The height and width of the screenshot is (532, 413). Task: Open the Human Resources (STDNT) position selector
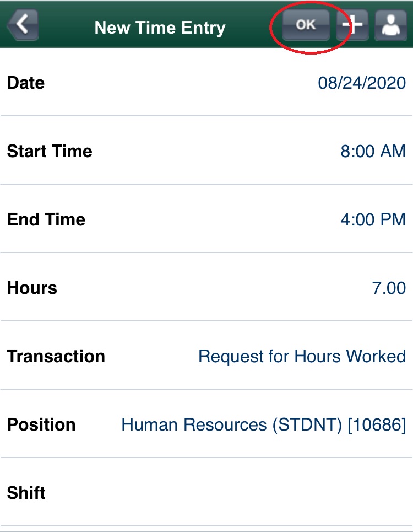click(263, 425)
